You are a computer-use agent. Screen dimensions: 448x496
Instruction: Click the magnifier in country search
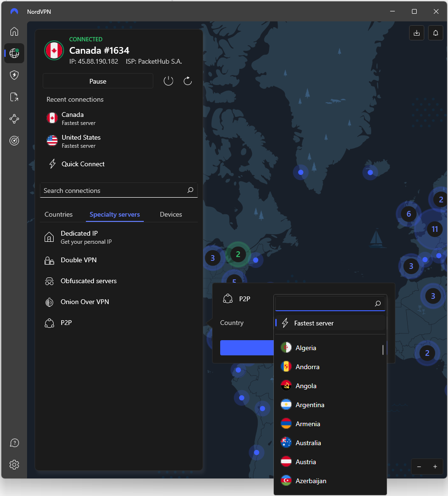coord(378,304)
